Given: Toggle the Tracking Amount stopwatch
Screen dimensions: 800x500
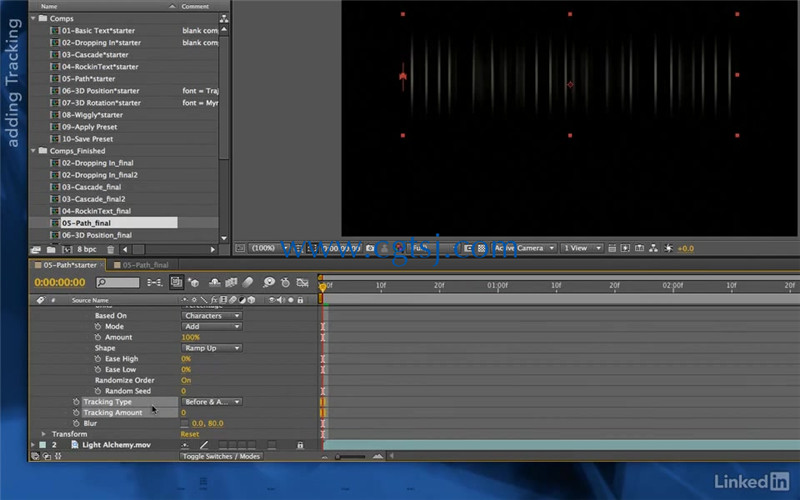Looking at the screenshot, I should point(76,413).
